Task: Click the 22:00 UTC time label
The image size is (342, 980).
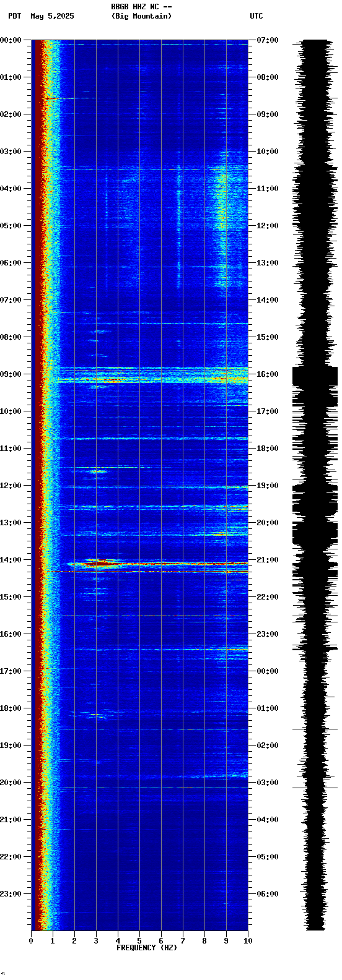Action: pyautogui.click(x=268, y=597)
